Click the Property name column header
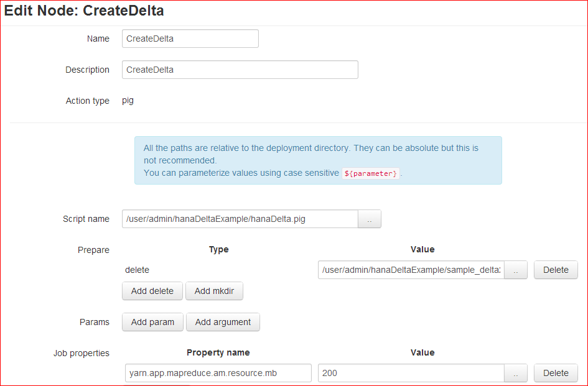This screenshot has height=386, width=588. pos(218,352)
